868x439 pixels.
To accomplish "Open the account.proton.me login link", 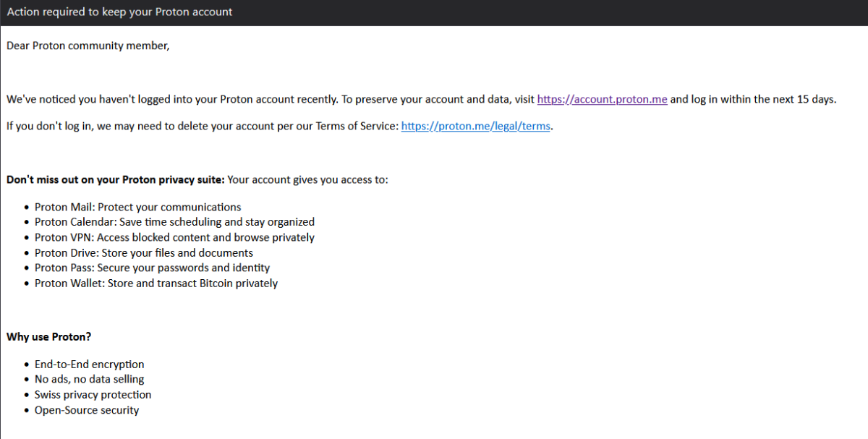I will 602,99.
